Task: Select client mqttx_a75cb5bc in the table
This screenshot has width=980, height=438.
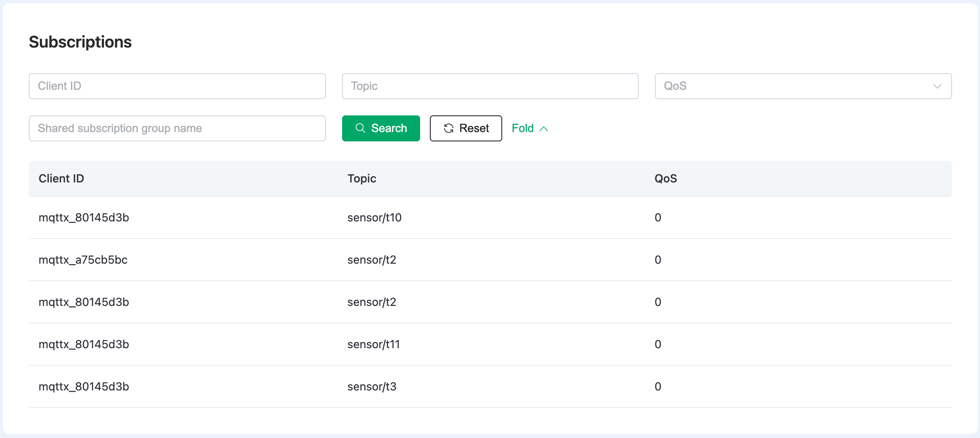Action: click(x=83, y=260)
